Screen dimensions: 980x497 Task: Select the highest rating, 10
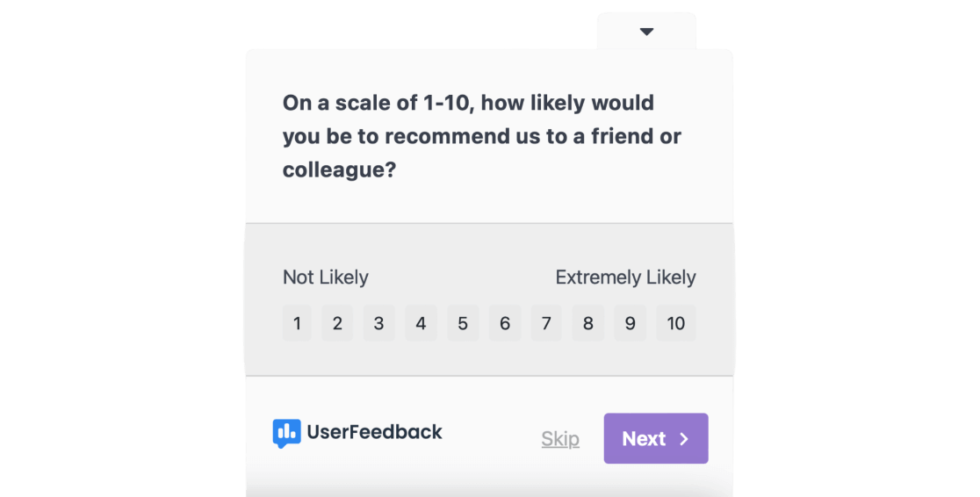[676, 323]
